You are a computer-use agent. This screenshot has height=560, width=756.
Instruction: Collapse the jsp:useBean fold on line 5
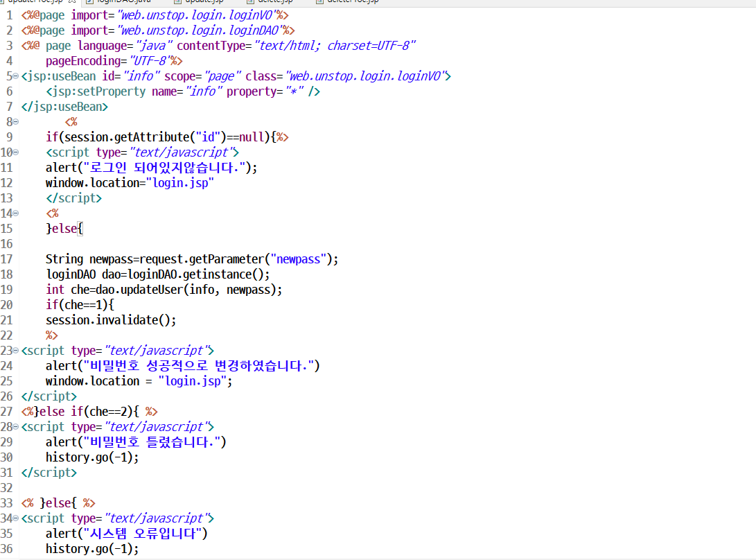[15, 76]
